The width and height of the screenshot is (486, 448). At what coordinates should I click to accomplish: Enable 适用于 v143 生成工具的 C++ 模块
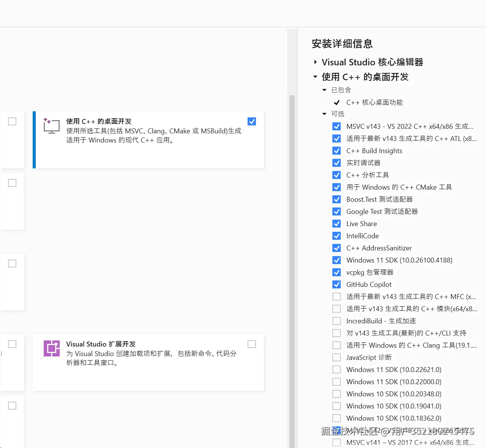coord(337,309)
